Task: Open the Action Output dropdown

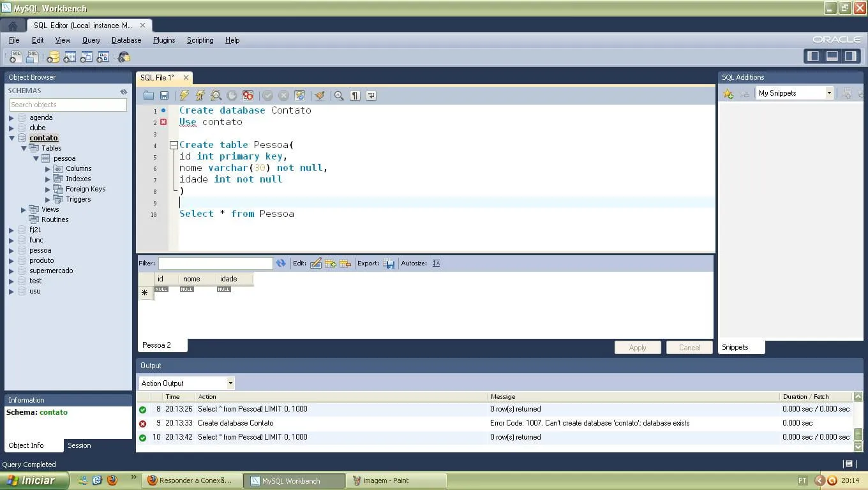Action: coord(230,383)
